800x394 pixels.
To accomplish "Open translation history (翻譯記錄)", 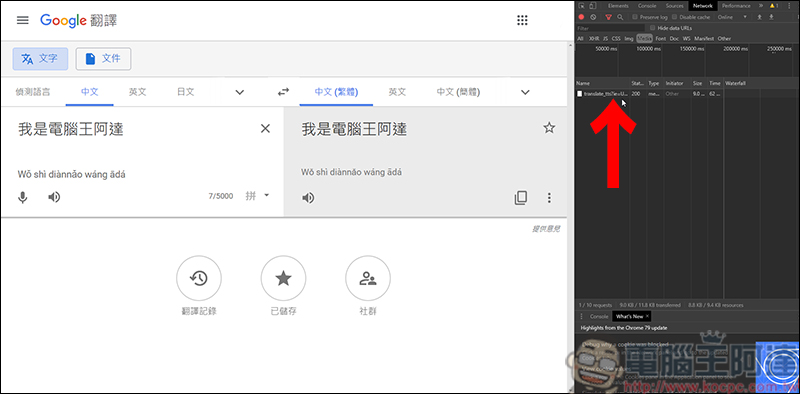I will (x=199, y=279).
